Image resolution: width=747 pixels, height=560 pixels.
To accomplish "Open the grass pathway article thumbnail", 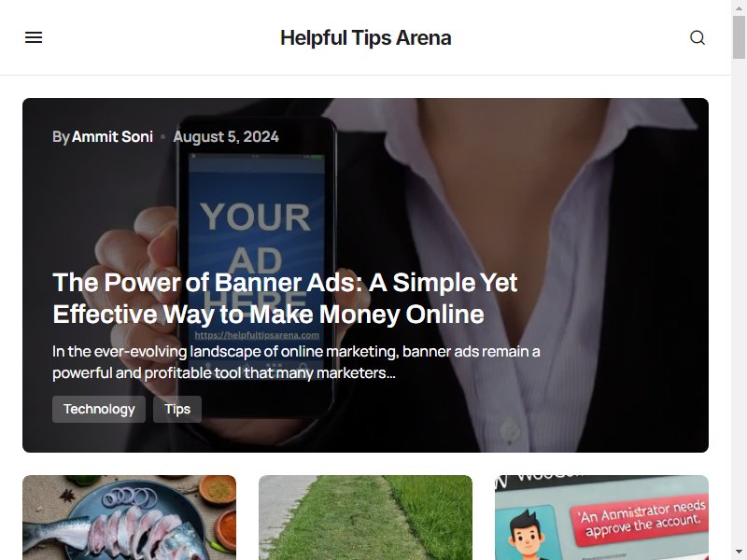I will point(365,517).
